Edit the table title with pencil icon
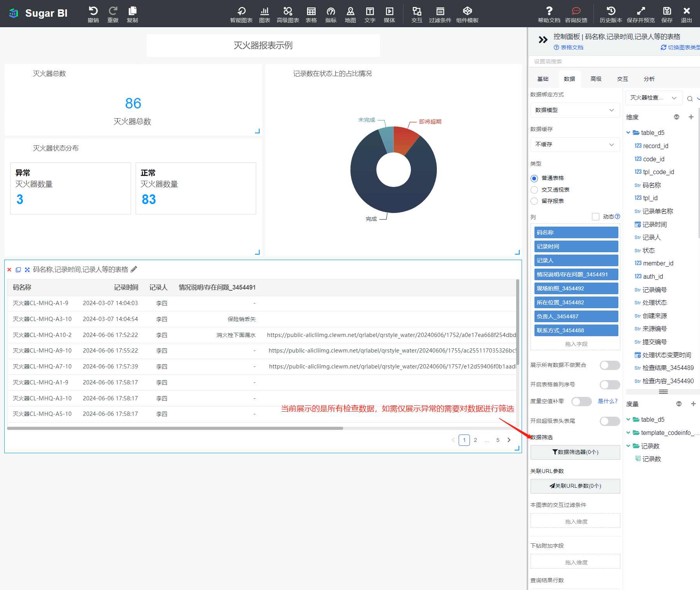 [134, 269]
